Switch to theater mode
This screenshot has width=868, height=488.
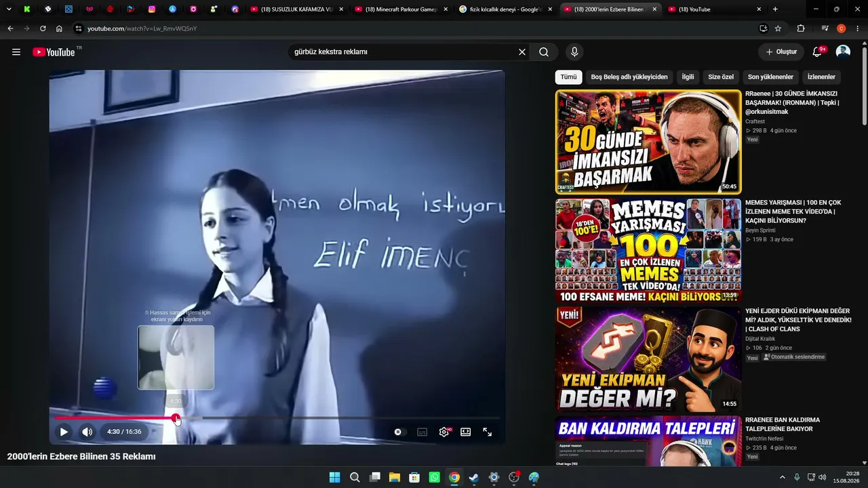point(466,432)
